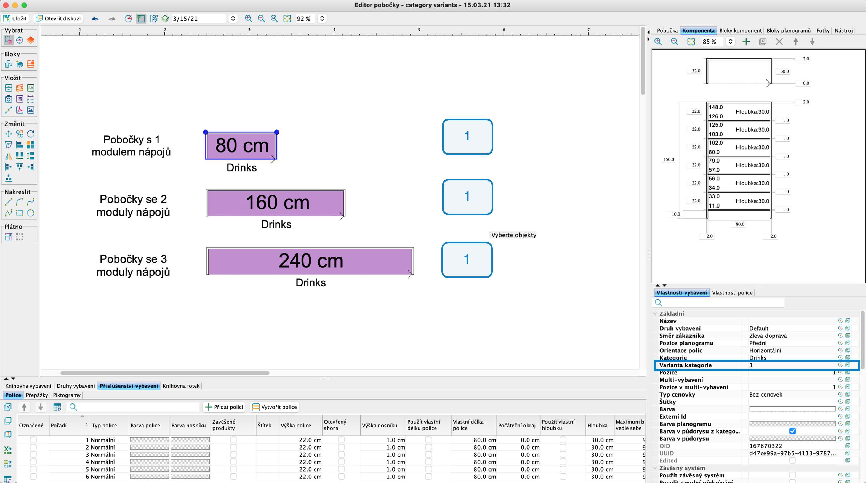Switch to the Přepážky tab
Screen dimensions: 868x484
[x=37, y=395]
